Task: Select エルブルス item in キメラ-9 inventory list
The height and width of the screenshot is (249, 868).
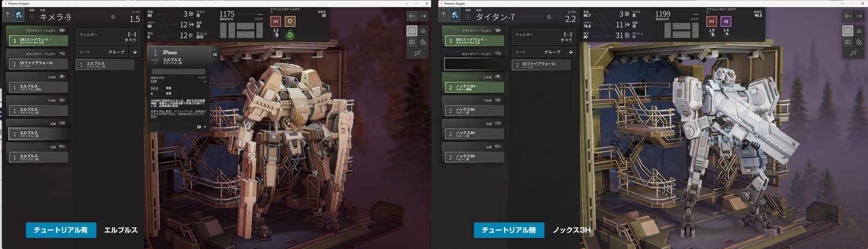Action: [x=105, y=64]
